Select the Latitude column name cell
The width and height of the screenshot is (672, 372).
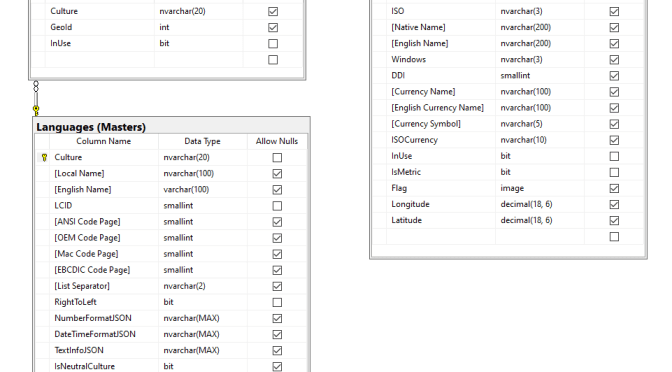(x=441, y=220)
